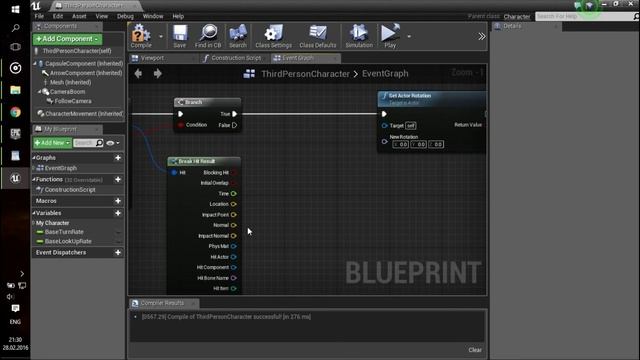Select CapsuleComponent (Inherited)
640x360 pixels.
coord(84,64)
